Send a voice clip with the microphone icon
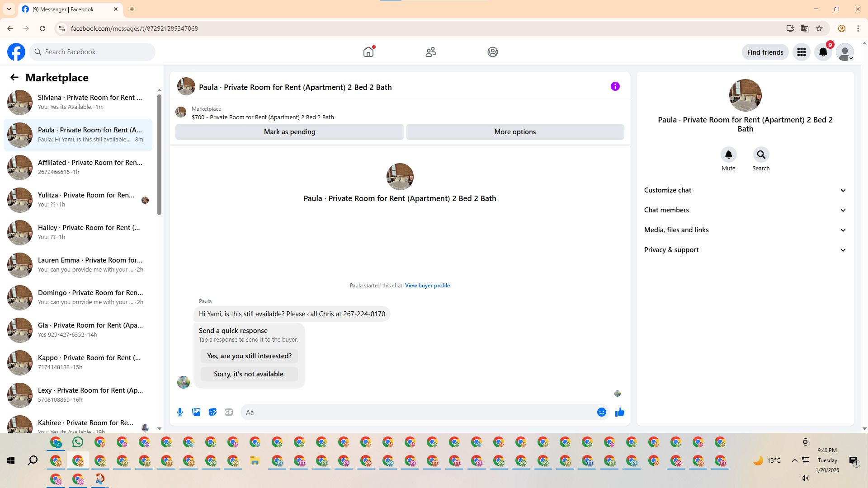The image size is (868, 488). tap(180, 412)
